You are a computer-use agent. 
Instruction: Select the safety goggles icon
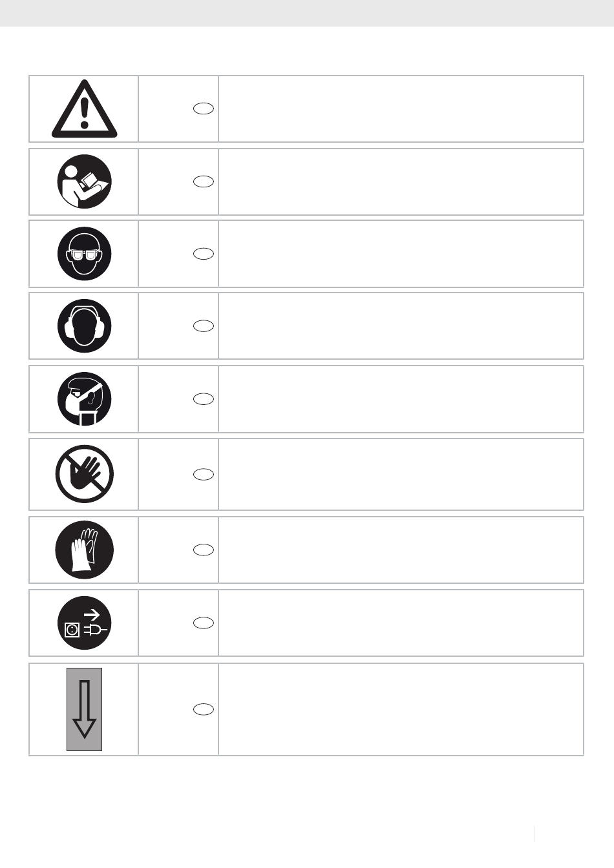pyautogui.click(x=85, y=254)
